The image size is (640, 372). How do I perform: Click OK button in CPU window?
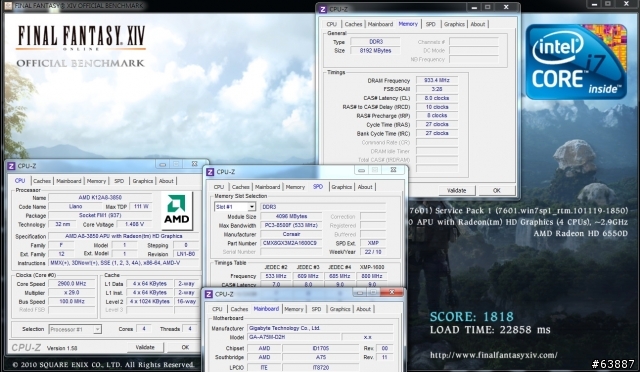tap(185, 347)
